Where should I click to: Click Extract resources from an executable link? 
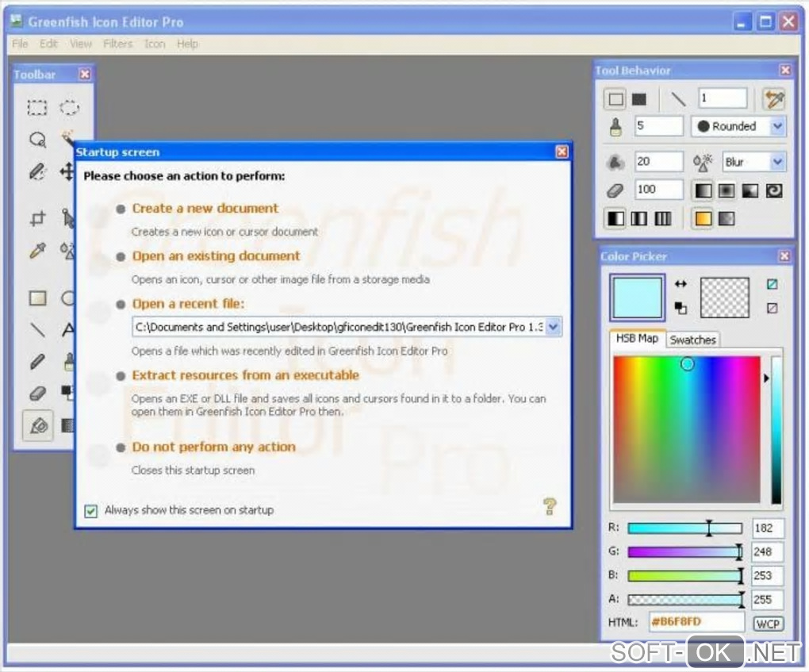[x=246, y=375]
